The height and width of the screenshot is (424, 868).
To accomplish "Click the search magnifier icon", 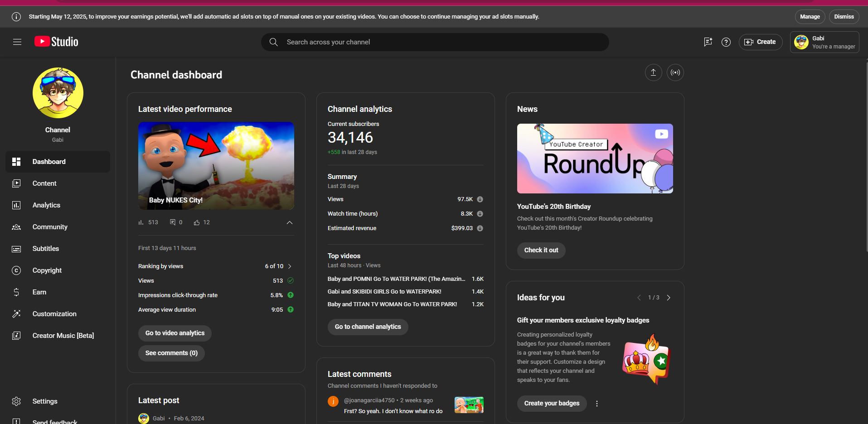I will pos(273,42).
